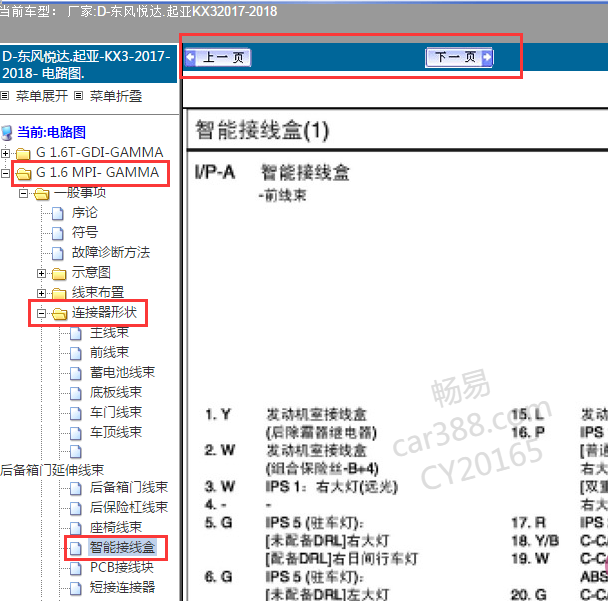Click the page icon next to 故障诊断方法

[58, 253]
